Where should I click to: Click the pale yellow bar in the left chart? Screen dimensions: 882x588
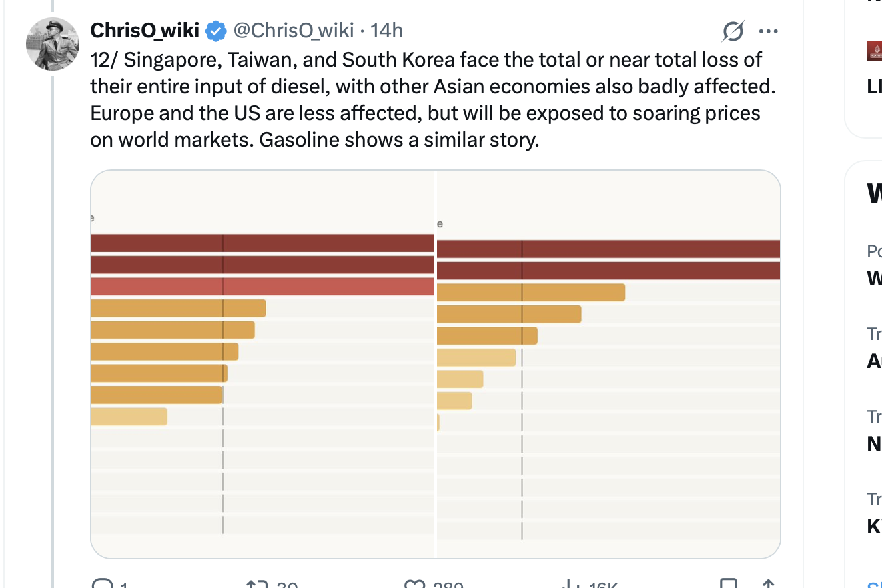pos(129,417)
